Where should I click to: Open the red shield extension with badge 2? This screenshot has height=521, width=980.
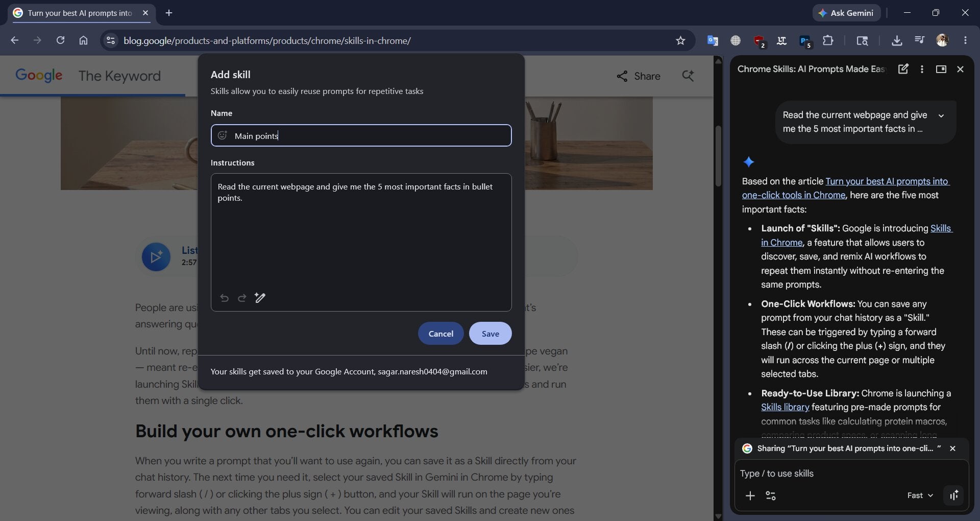759,40
